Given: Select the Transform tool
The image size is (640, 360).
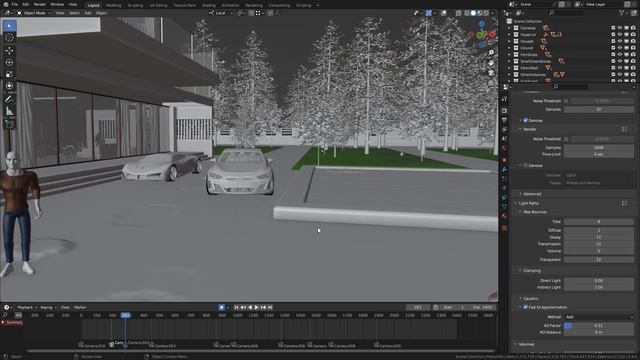Looking at the screenshot, I should coord(9,86).
